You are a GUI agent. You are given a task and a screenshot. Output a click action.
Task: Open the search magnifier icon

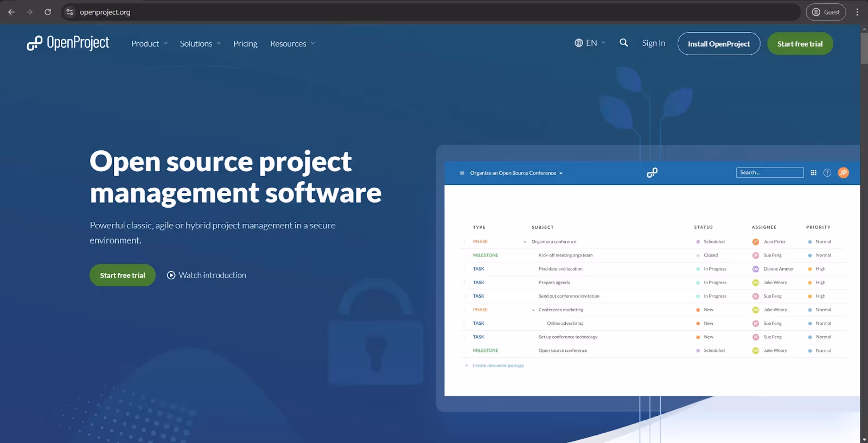(624, 43)
